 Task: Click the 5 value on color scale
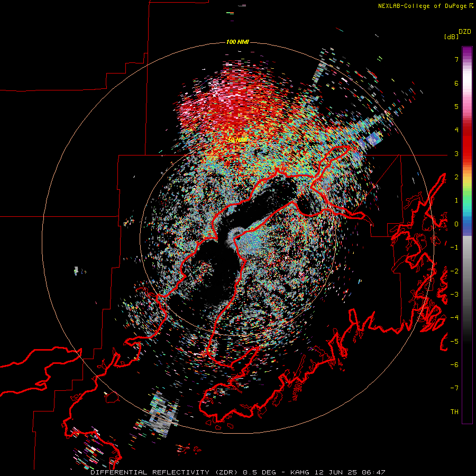click(456, 106)
